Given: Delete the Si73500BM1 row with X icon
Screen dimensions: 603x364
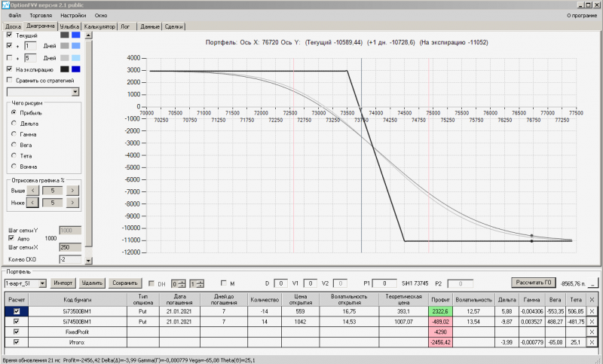Looking at the screenshot, I should coord(592,311).
